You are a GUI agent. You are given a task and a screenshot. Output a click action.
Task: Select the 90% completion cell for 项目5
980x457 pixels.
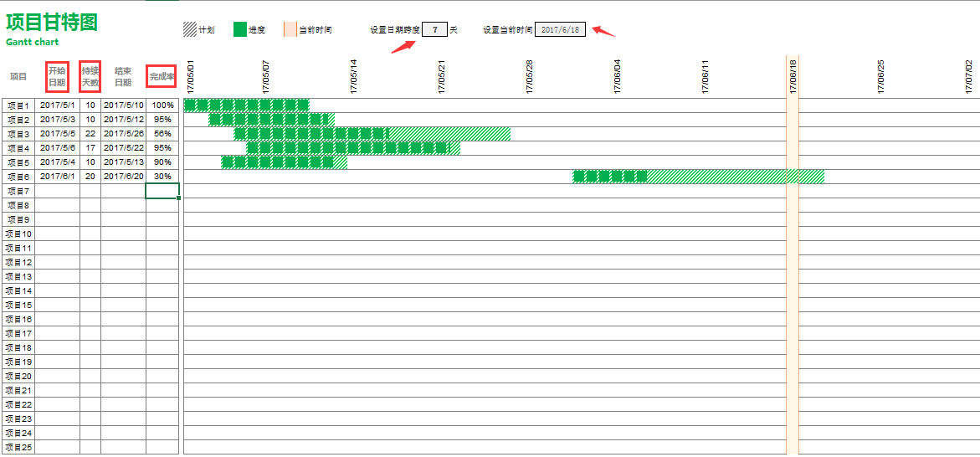[162, 162]
